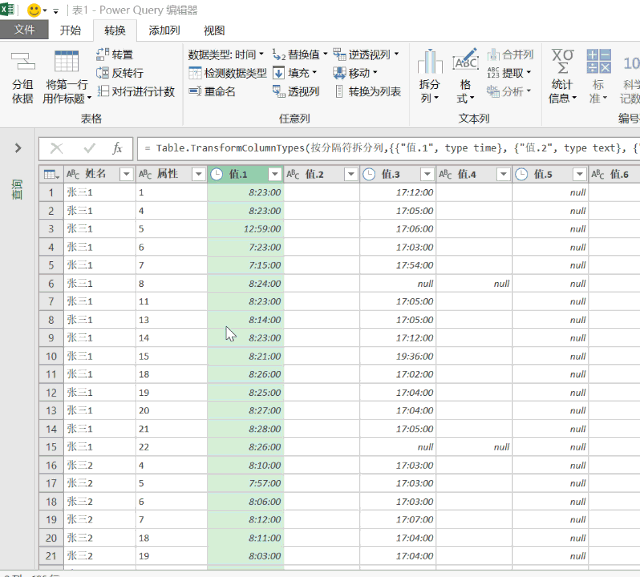Click cell 19:36:00 in 值.3 column
Screen dimensions: 640x577
click(x=398, y=356)
